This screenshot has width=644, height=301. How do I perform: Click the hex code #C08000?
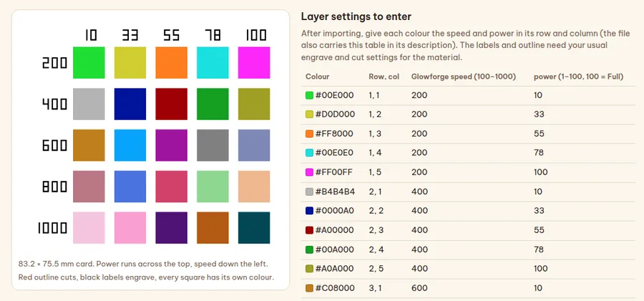click(x=335, y=288)
